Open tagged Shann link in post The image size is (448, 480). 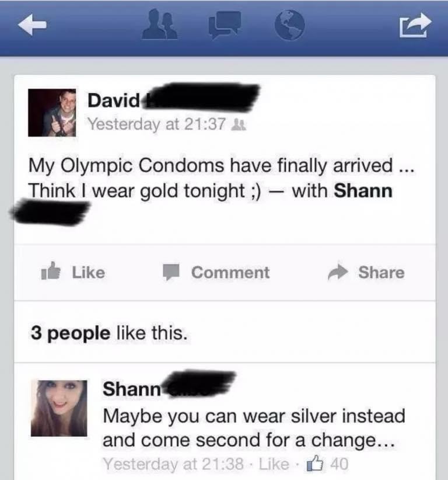[363, 191]
